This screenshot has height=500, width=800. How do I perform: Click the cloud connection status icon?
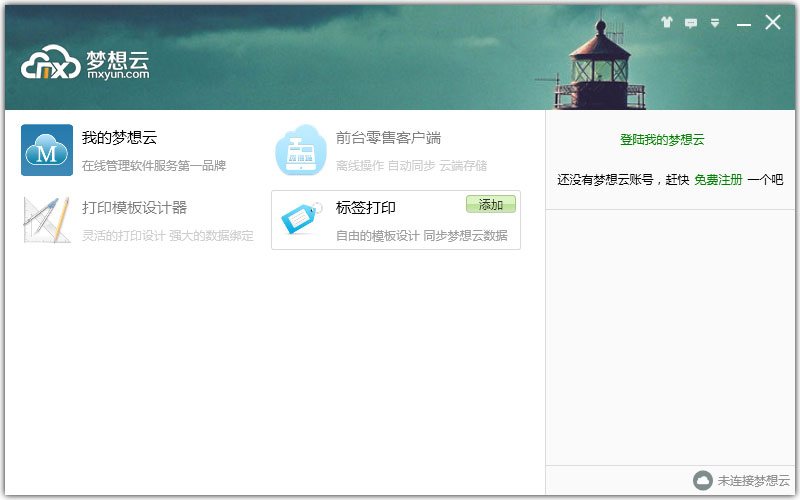703,480
